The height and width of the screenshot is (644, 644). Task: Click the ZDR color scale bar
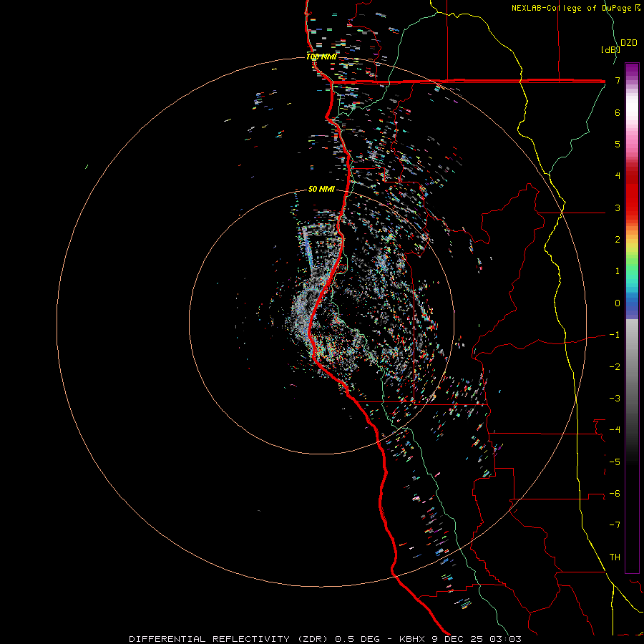point(632,318)
